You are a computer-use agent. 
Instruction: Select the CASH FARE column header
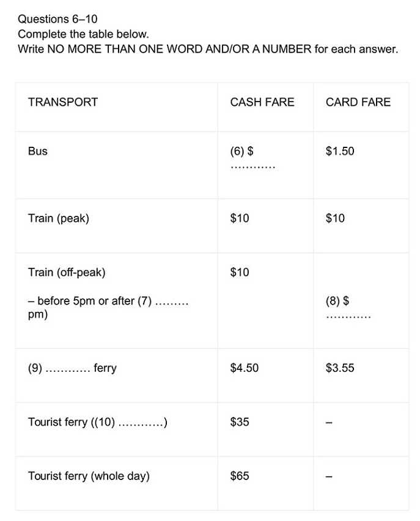click(x=262, y=102)
